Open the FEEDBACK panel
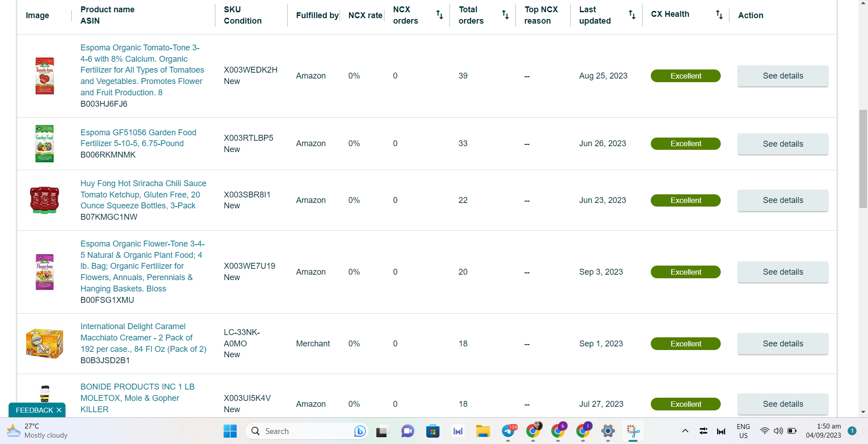Screen dimensions: 868x444 tap(35, 410)
